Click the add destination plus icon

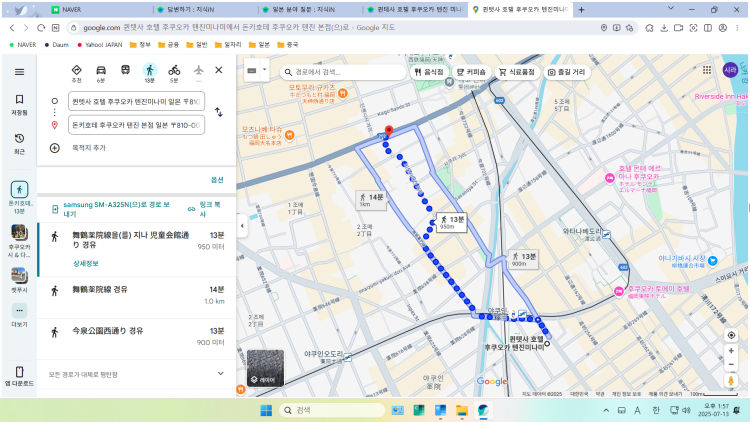point(55,148)
